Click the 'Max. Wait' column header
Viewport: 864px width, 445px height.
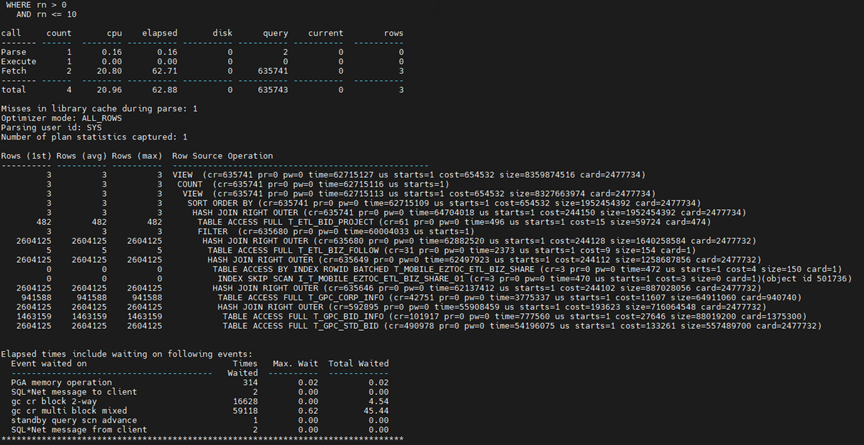[295, 363]
